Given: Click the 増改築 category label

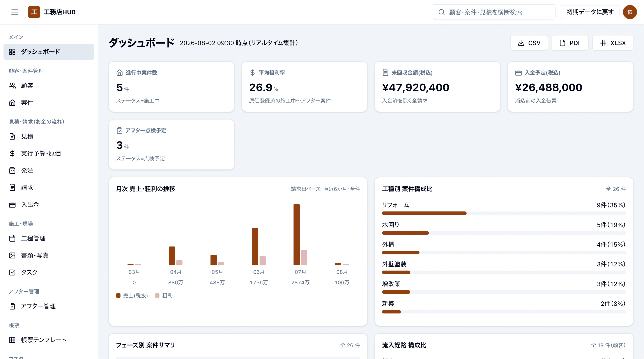Looking at the screenshot, I should point(391,284).
